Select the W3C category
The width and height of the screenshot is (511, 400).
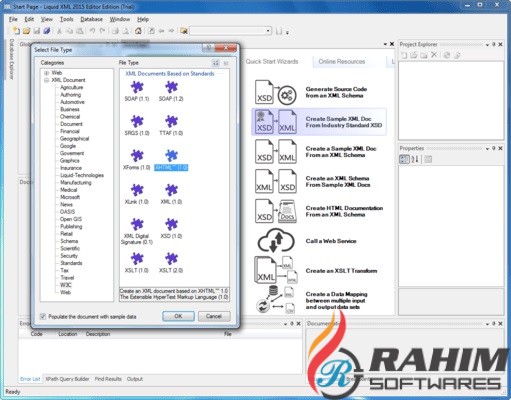[66, 285]
